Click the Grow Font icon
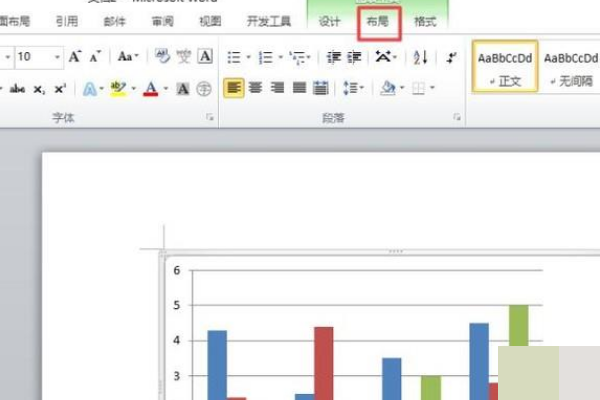The height and width of the screenshot is (400, 600). (x=75, y=57)
